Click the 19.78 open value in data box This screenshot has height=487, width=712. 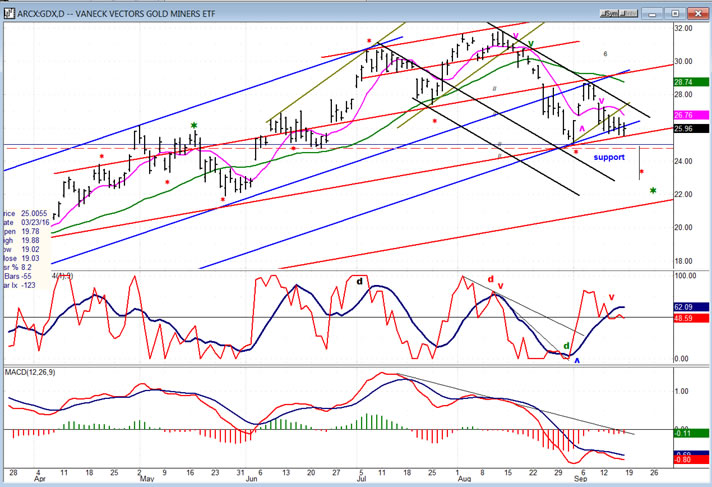click(30, 231)
